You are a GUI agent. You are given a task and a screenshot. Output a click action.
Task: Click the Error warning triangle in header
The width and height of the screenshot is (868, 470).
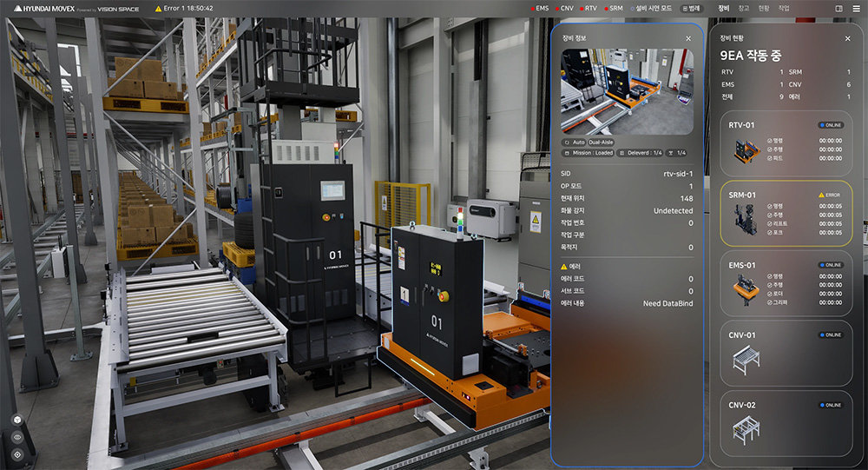[158, 8]
